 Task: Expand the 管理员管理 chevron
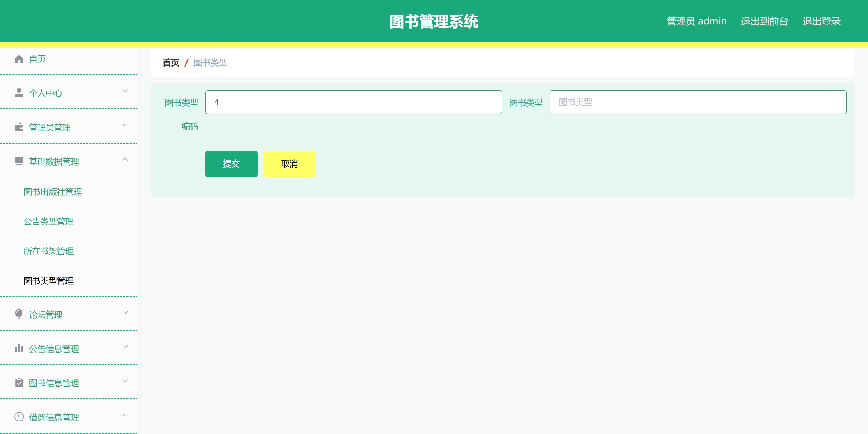(125, 125)
